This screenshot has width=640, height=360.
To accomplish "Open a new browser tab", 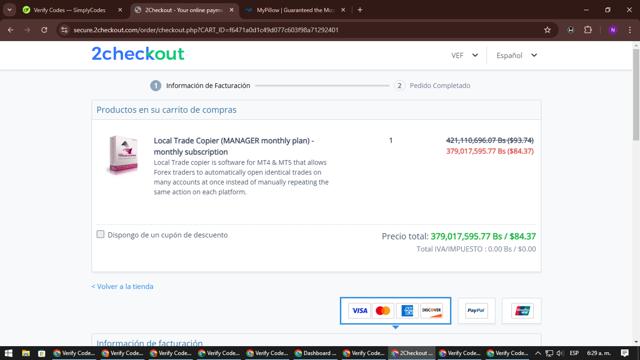I will [x=360, y=10].
